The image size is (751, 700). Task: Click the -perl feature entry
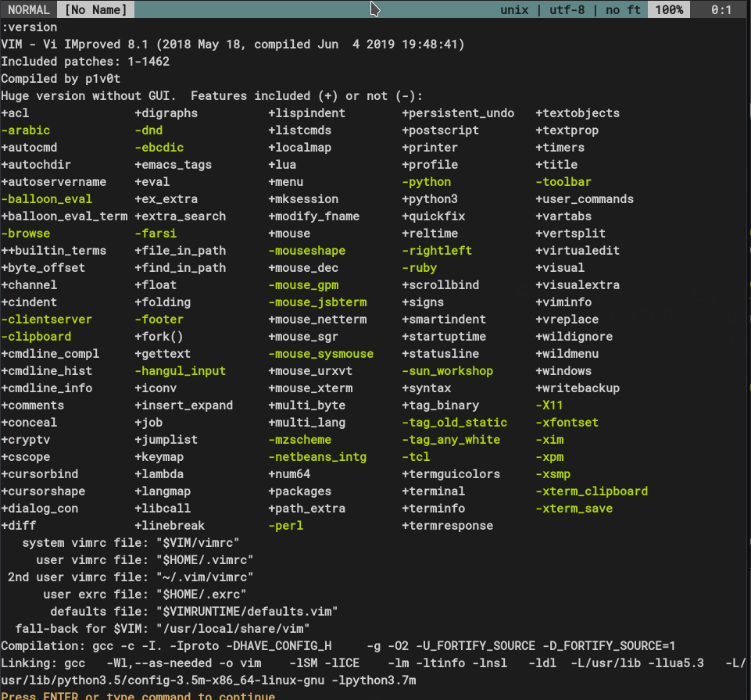(286, 526)
